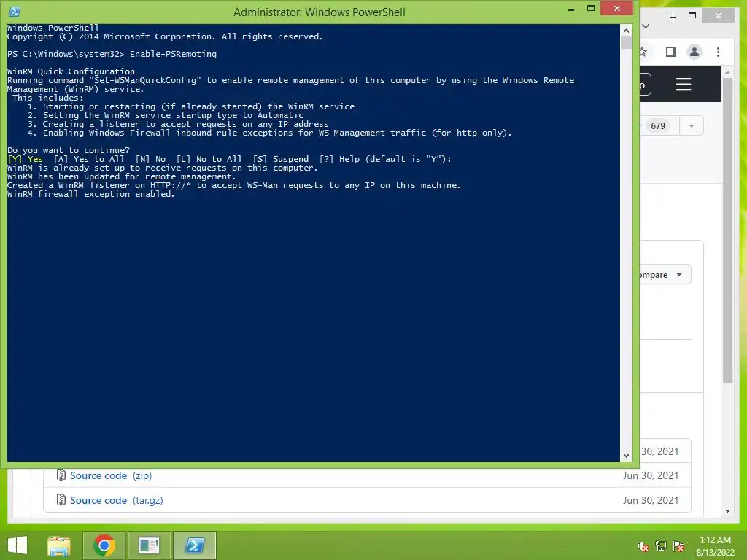Viewport: 747px width, 560px height.
Task: Click the PowerShell title bar text
Action: coord(320,12)
